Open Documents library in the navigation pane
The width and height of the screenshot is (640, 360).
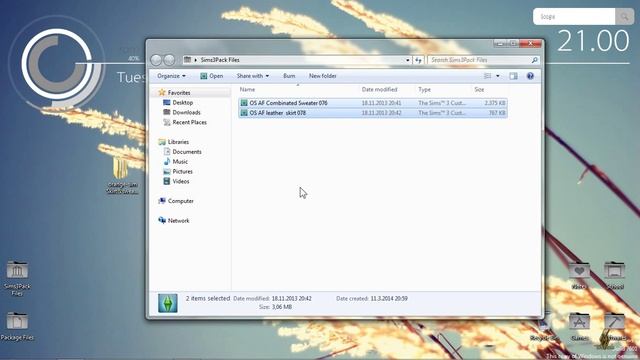click(x=187, y=151)
